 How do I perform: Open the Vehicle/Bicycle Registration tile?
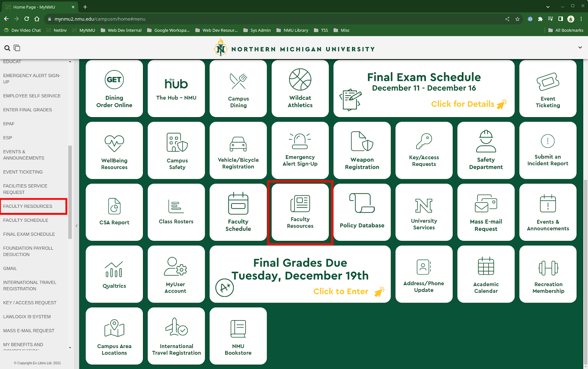pyautogui.click(x=238, y=151)
